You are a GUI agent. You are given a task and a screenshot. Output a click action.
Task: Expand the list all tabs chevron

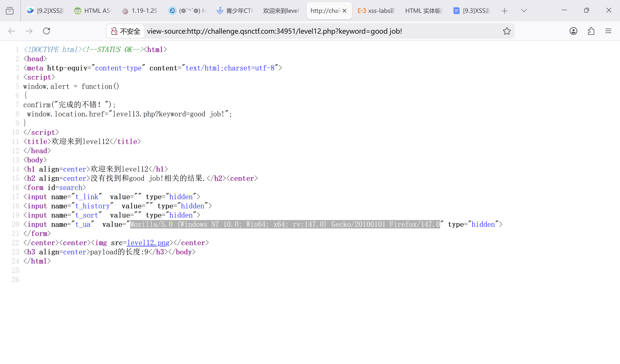[x=524, y=11]
